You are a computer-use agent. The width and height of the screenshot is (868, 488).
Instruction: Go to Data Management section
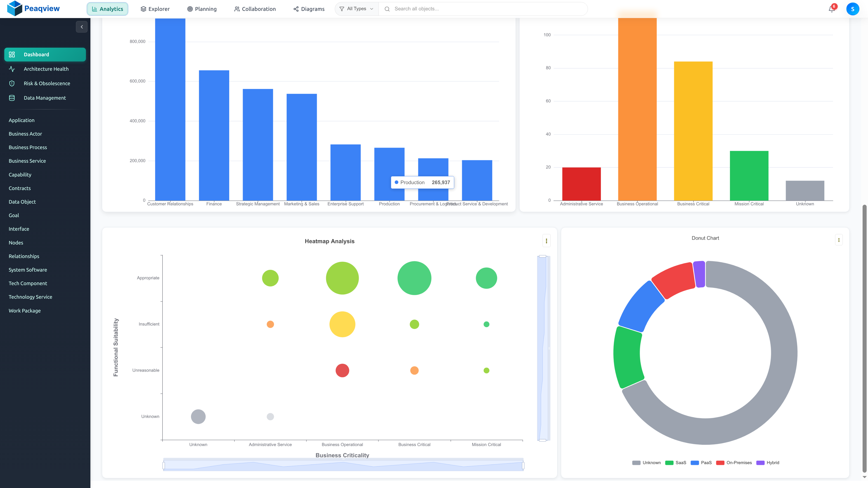[x=45, y=98]
